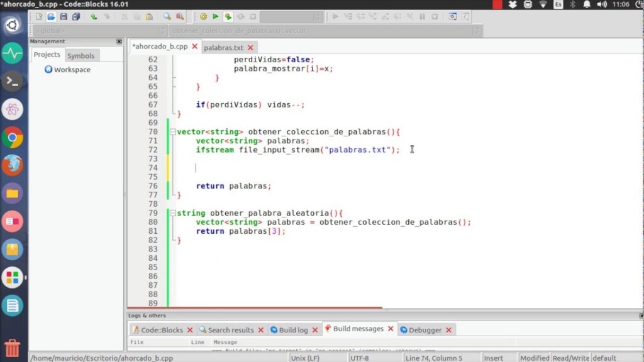
Task: Abort the running build
Action: [x=253, y=18]
